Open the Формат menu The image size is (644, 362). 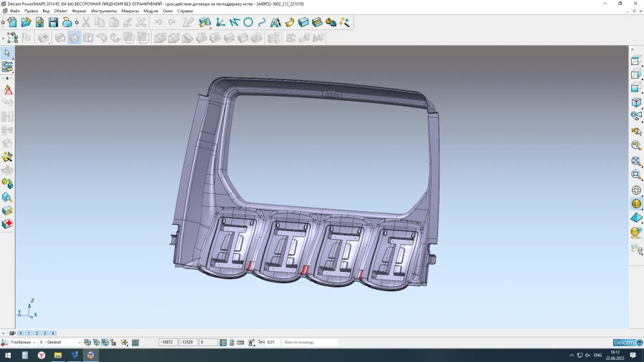point(79,11)
